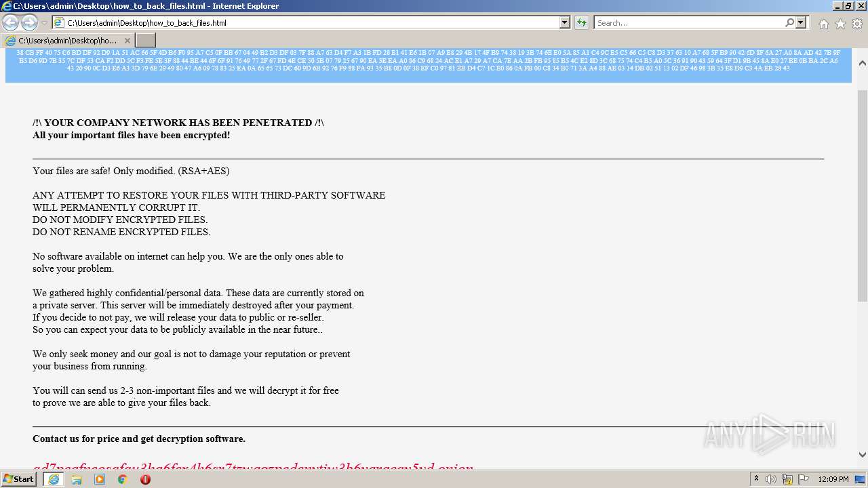Open Favorites star icon
The image size is (868, 488).
840,24
